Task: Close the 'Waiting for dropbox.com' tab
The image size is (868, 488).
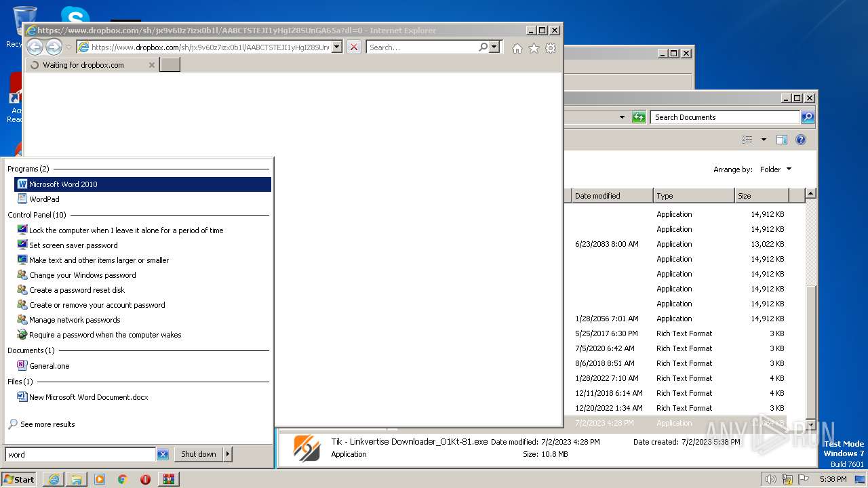Action: [152, 65]
